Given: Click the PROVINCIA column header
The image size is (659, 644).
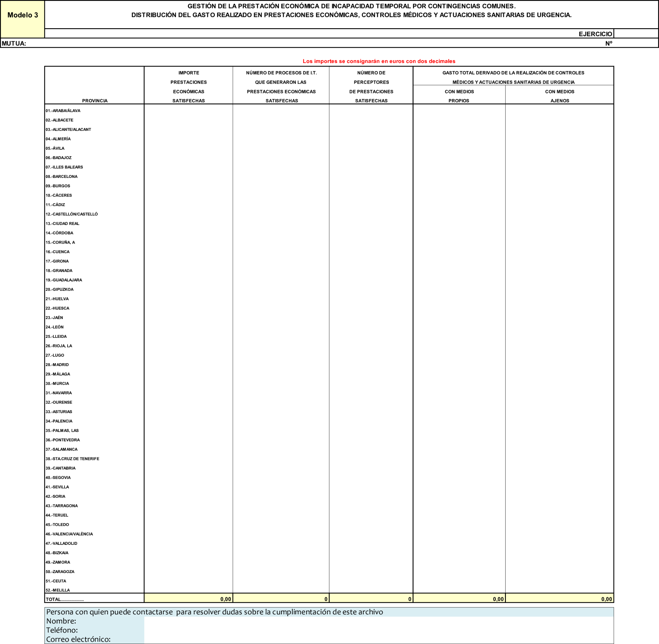Looking at the screenshot, I should 95,101.
